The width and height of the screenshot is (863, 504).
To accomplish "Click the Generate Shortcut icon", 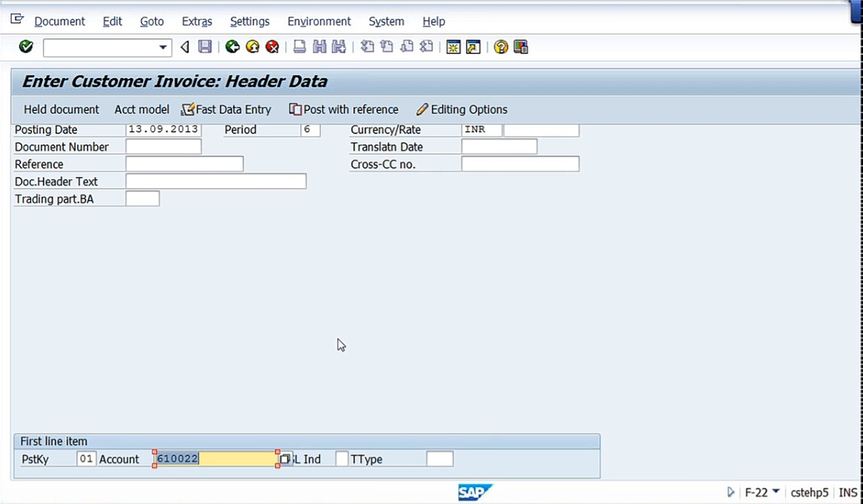I will coord(473,47).
